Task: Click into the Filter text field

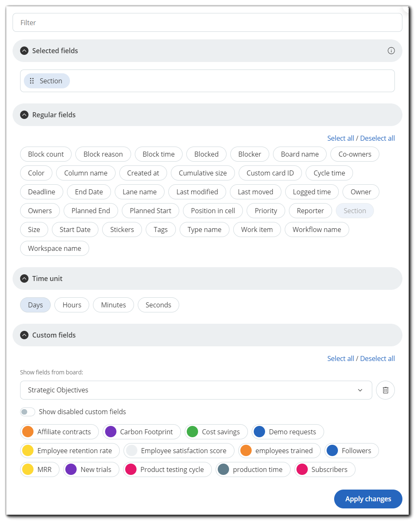Action: 207,23
